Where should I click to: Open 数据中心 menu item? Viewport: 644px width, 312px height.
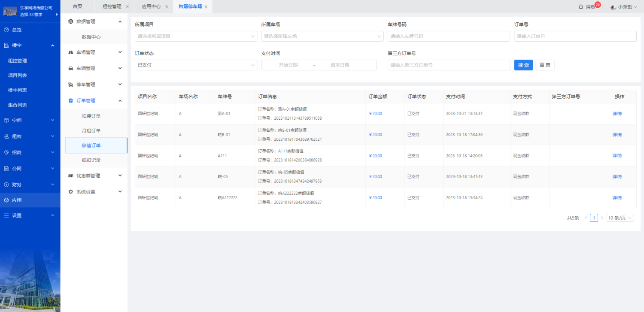pyautogui.click(x=91, y=37)
